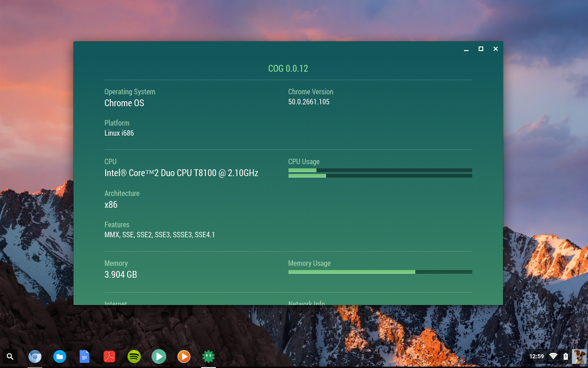Select the Chrome OS value

pyautogui.click(x=124, y=103)
